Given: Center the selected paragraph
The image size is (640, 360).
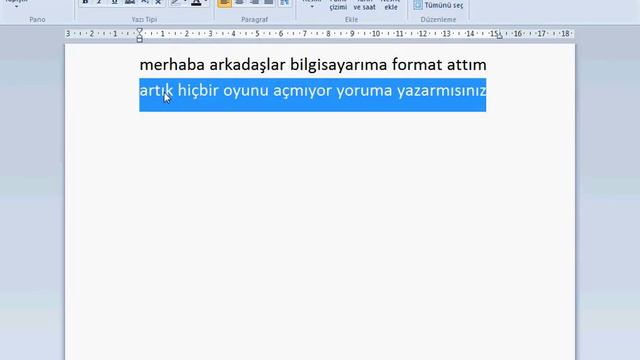Looking at the screenshot, I should pyautogui.click(x=239, y=2).
